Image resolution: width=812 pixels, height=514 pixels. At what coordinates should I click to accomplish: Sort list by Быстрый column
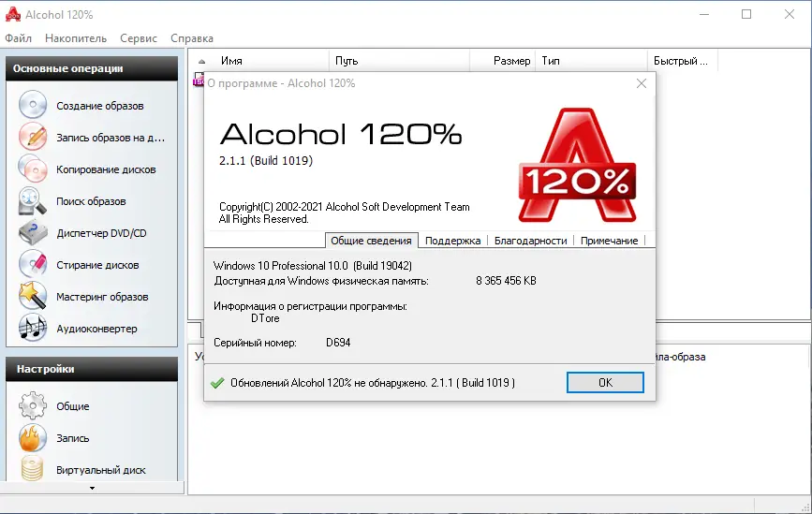pos(683,61)
